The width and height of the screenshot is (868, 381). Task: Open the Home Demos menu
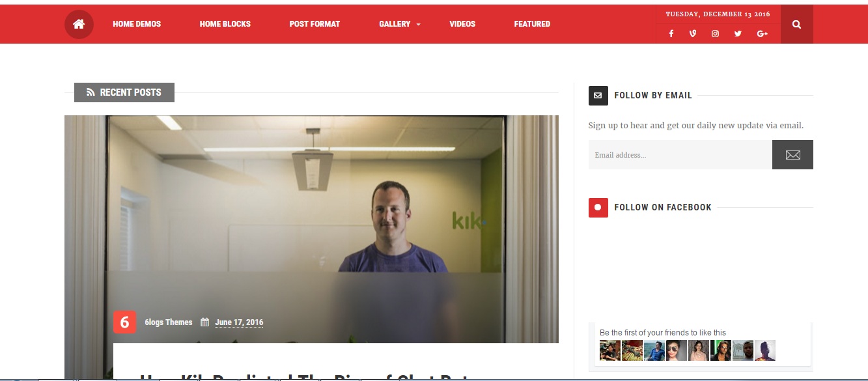point(137,24)
